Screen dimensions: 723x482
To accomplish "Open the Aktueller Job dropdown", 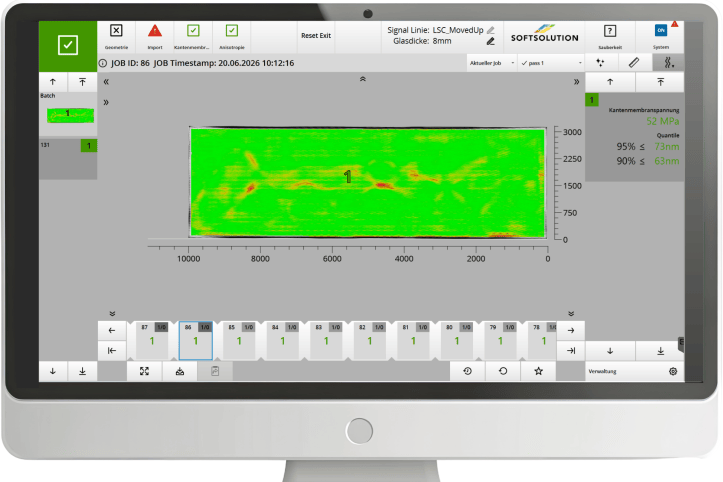I will pyautogui.click(x=492, y=63).
